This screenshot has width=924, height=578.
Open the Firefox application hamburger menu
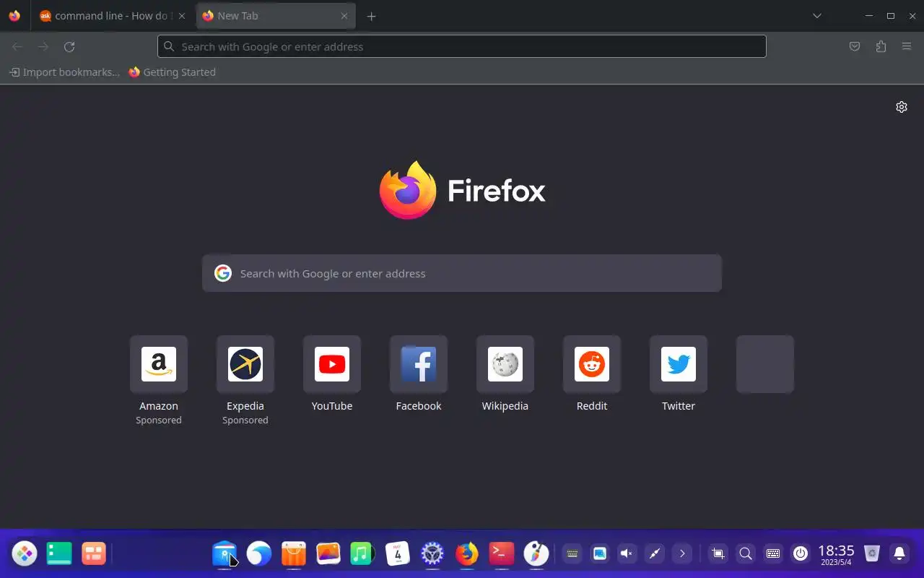[x=907, y=46]
